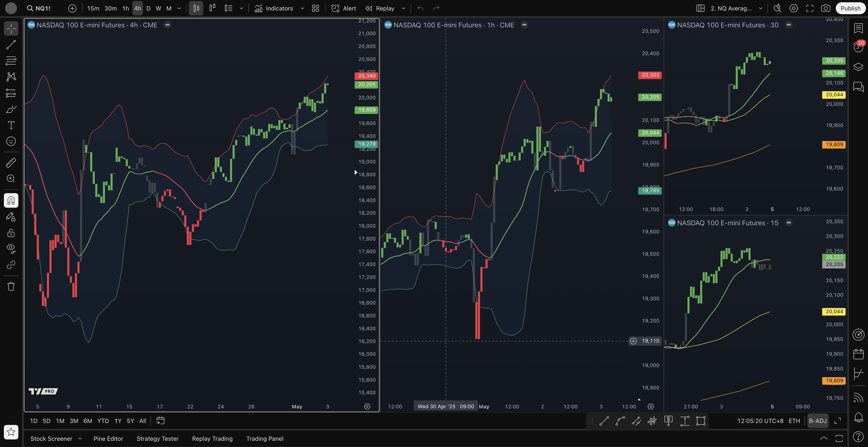
Task: Select the Text tool in the left toolbar
Action: pyautogui.click(x=11, y=125)
